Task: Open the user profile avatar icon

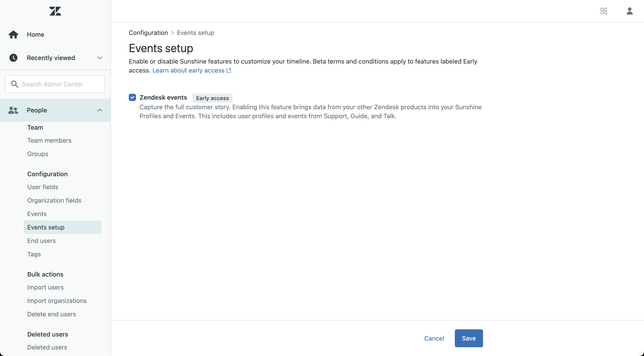Action: coord(629,11)
